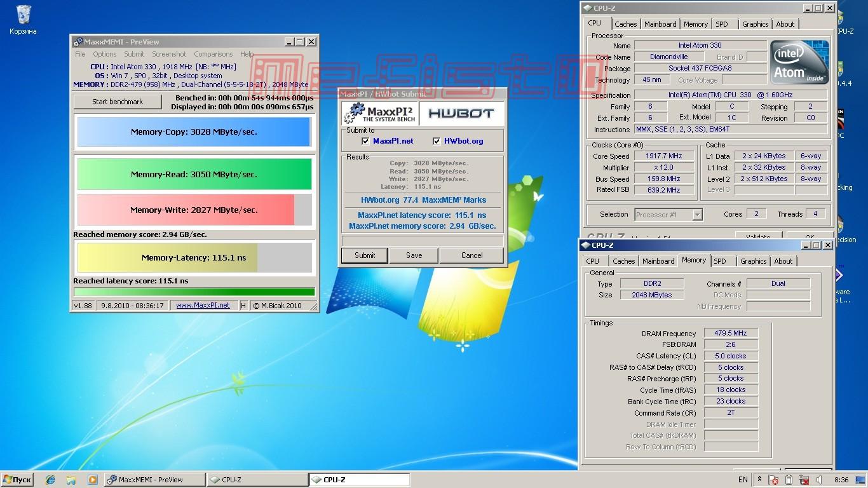The image size is (868, 488).
Task: Switch to Mainboard tab in lower CPU-Z window
Action: pyautogui.click(x=658, y=261)
